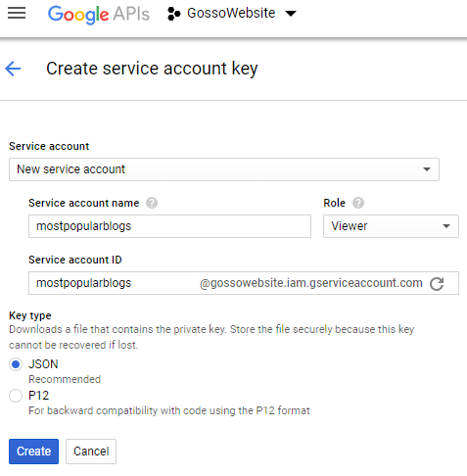Screen dimensions: 467x476
Task: Open the hamburger navigation menu
Action: tap(17, 13)
